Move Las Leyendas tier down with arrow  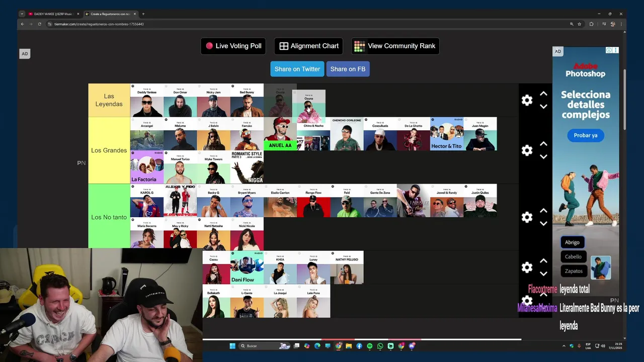(543, 107)
